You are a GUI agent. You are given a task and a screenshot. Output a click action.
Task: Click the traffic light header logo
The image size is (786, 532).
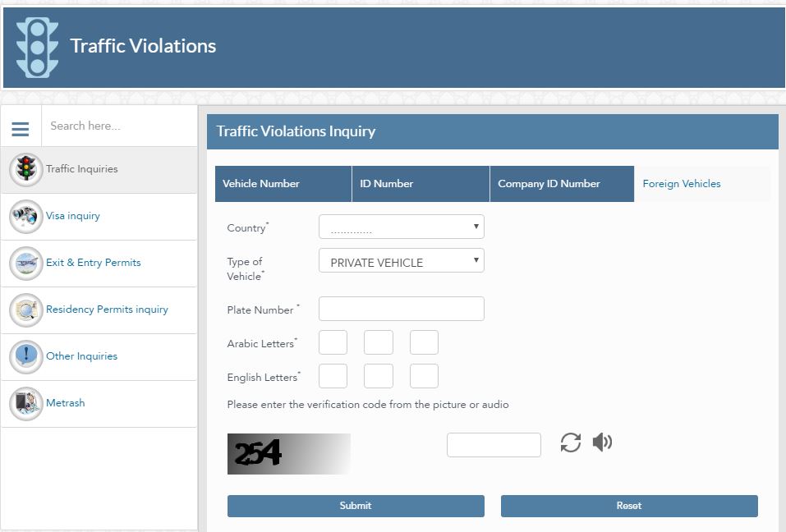pyautogui.click(x=37, y=47)
